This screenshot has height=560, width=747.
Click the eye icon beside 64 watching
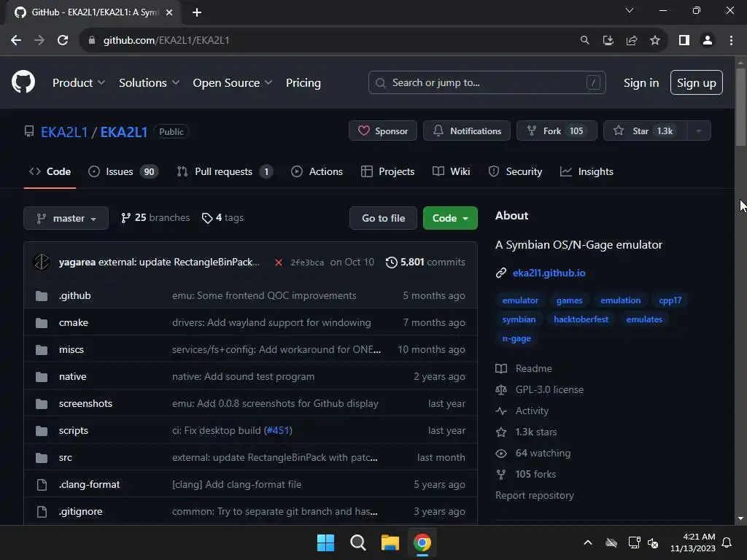pos(501,454)
